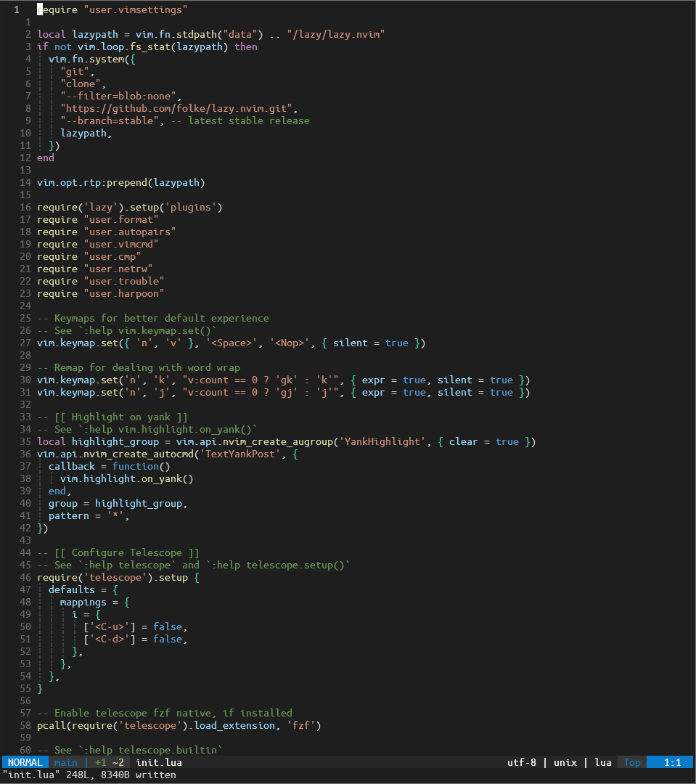Click the 'i = {' line
Screen dimensions: 696x784
tap(86, 615)
